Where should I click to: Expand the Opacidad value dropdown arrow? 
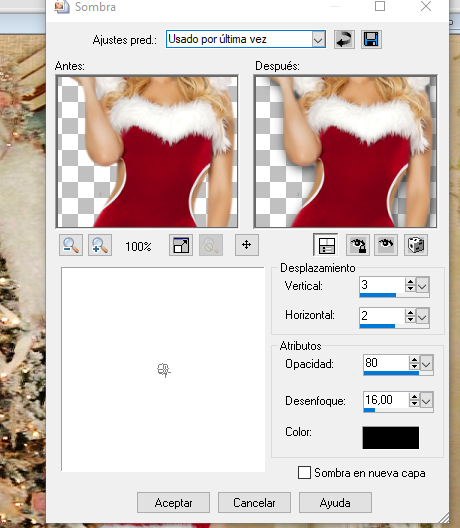point(426,364)
